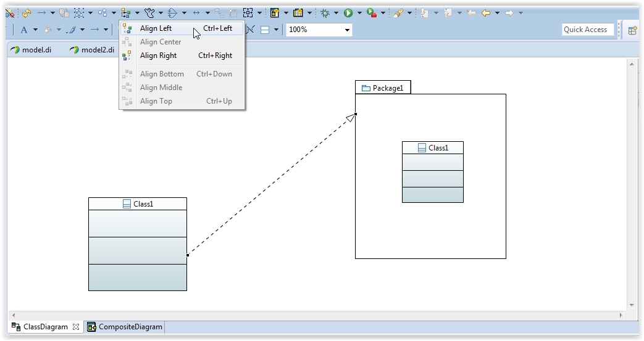This screenshot has width=644, height=341.
Task: Click the hand-shaped show/hide toolbar icon
Action: (x=149, y=13)
